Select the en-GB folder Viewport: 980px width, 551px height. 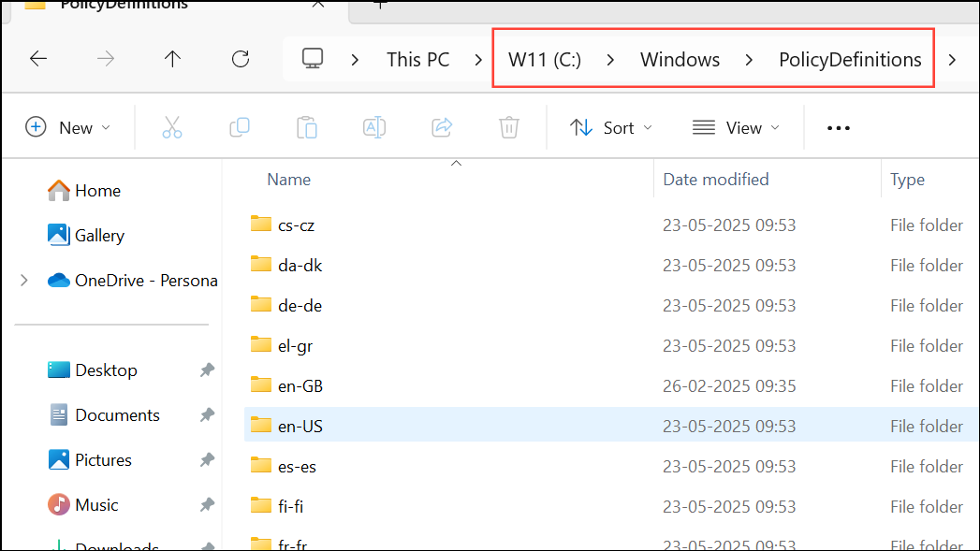pyautogui.click(x=300, y=386)
